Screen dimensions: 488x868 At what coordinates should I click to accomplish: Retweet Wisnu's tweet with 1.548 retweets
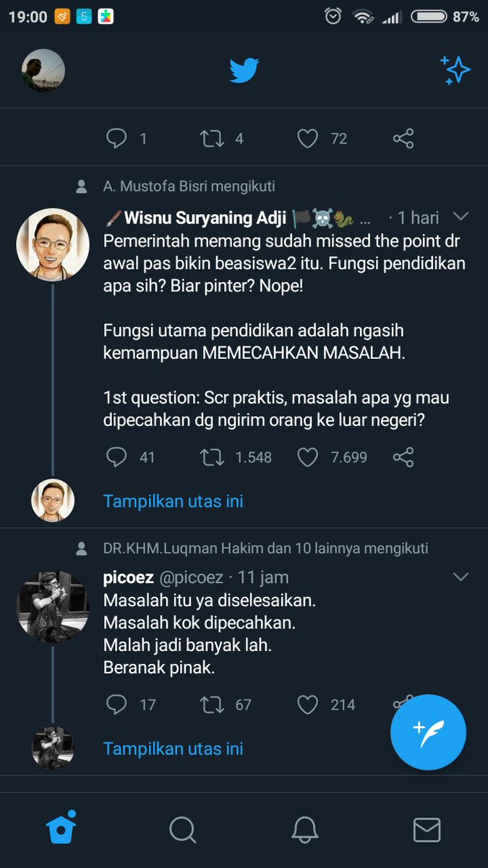[x=212, y=457]
